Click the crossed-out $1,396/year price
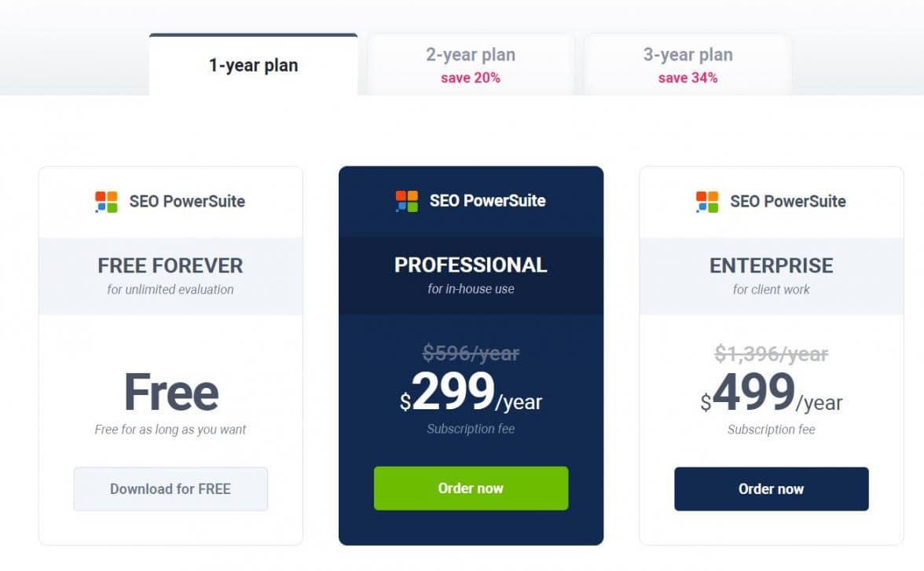Image resolution: width=924 pixels, height=571 pixels. pyautogui.click(x=771, y=354)
